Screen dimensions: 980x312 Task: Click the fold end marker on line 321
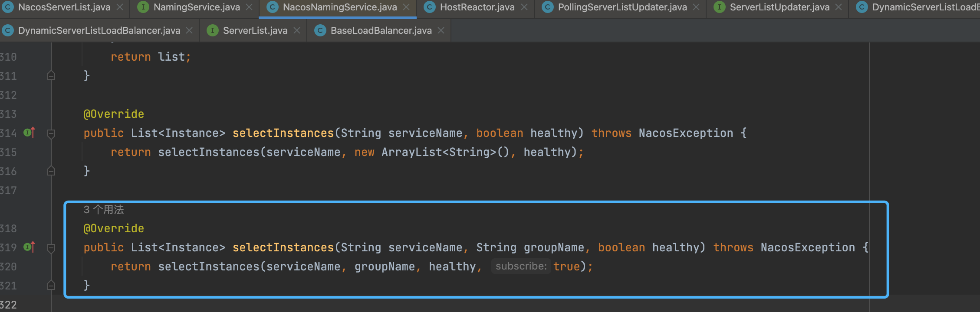coord(51,285)
